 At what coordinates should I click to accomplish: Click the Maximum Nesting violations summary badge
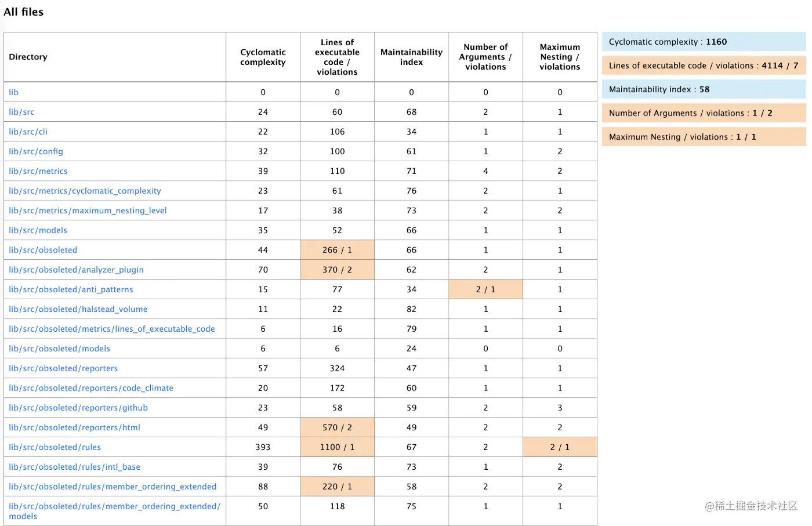tap(704, 137)
